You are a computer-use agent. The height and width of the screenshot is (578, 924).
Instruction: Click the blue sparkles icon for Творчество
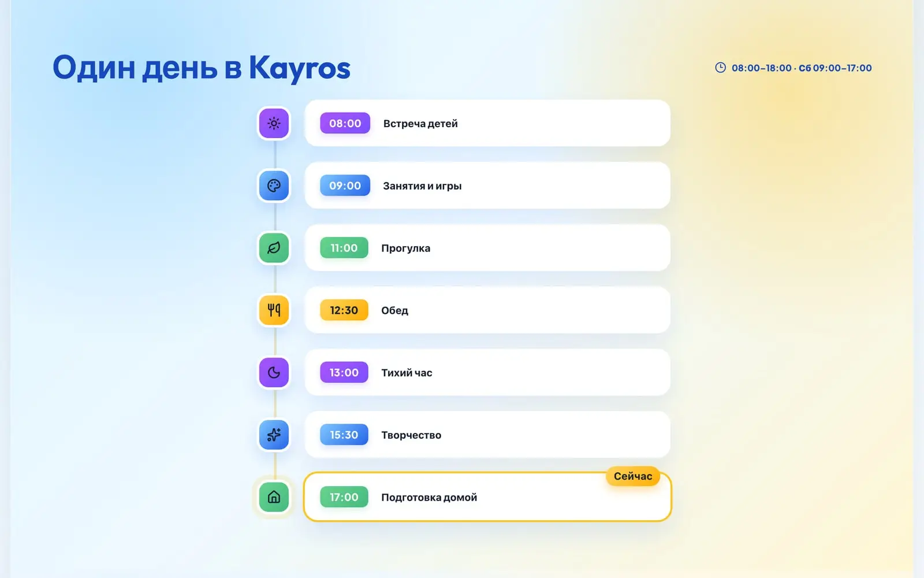click(x=274, y=435)
